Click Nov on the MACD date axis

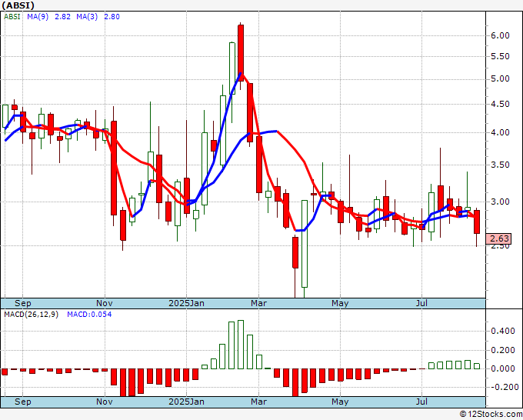click(105, 402)
